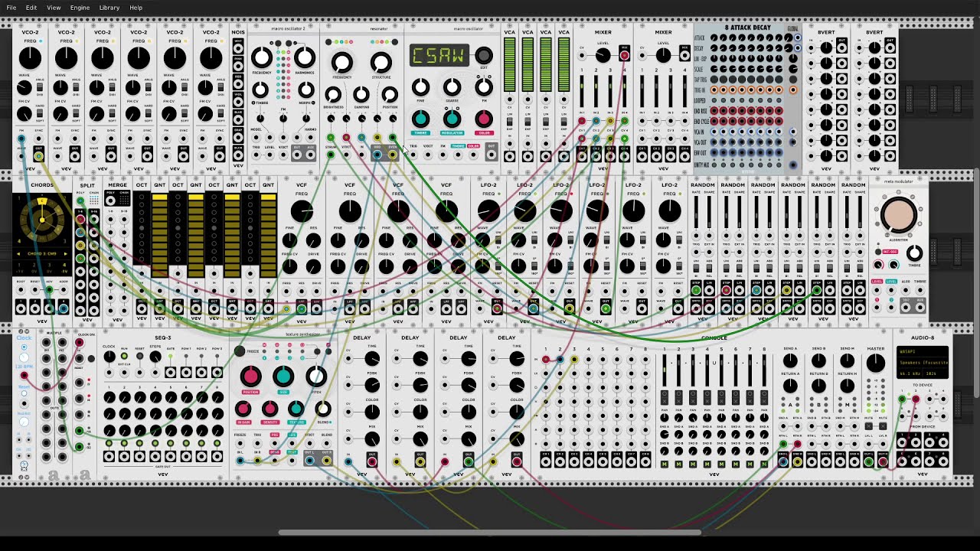This screenshot has height=551, width=980.
Task: Click the meta modulator ALGORITHM knob
Action: [898, 215]
